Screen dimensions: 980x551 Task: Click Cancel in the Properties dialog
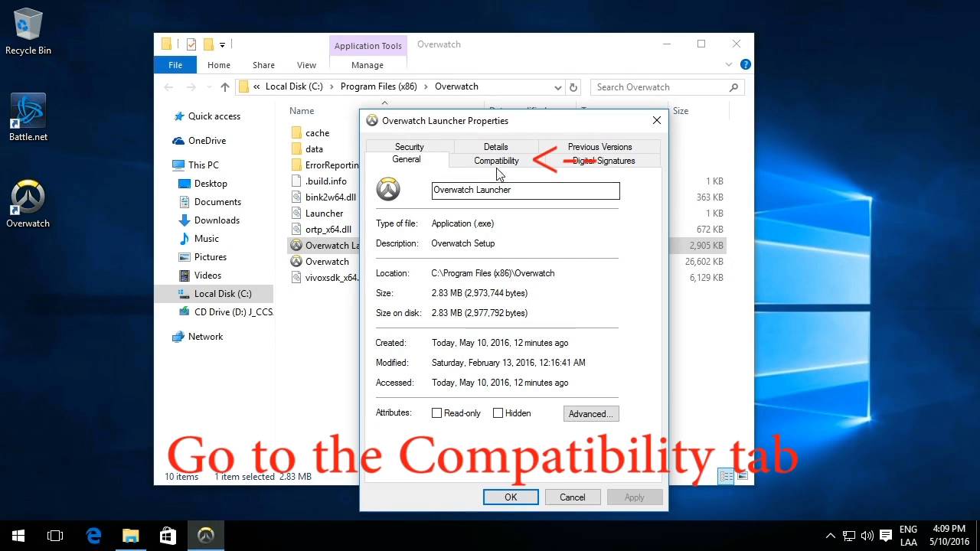[x=572, y=497]
